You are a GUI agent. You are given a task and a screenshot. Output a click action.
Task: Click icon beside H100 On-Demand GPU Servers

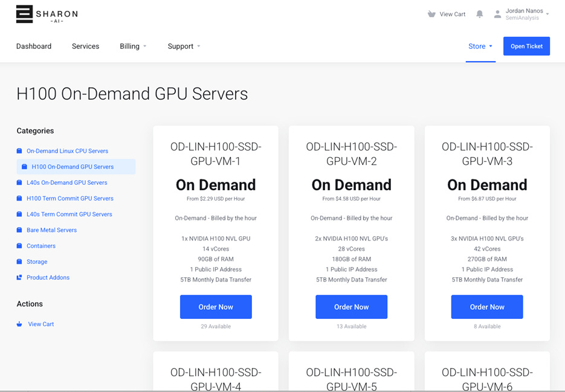pos(25,167)
